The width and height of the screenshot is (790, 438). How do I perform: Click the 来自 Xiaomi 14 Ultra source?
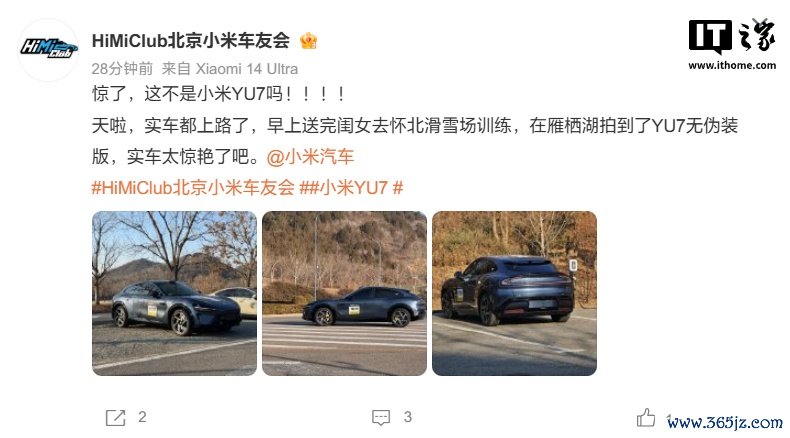(x=230, y=69)
